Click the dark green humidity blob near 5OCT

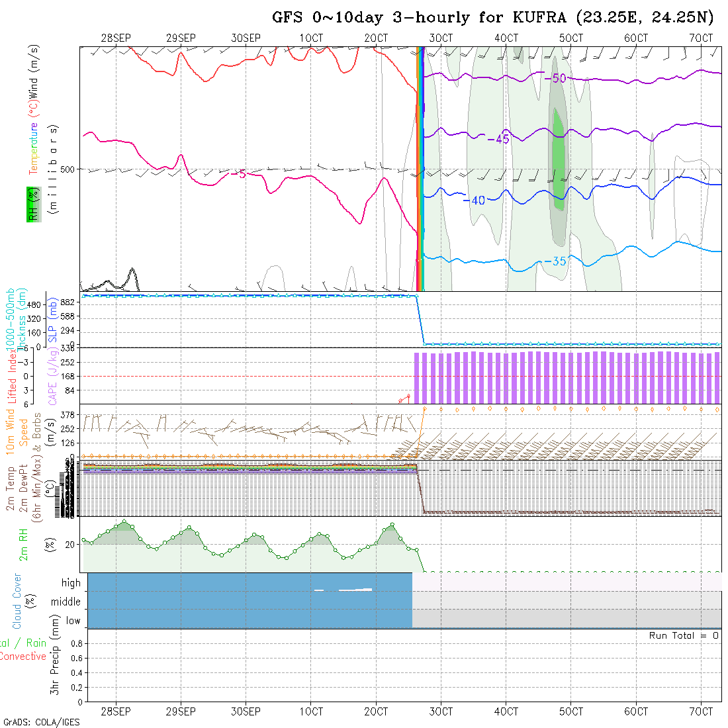click(x=559, y=159)
